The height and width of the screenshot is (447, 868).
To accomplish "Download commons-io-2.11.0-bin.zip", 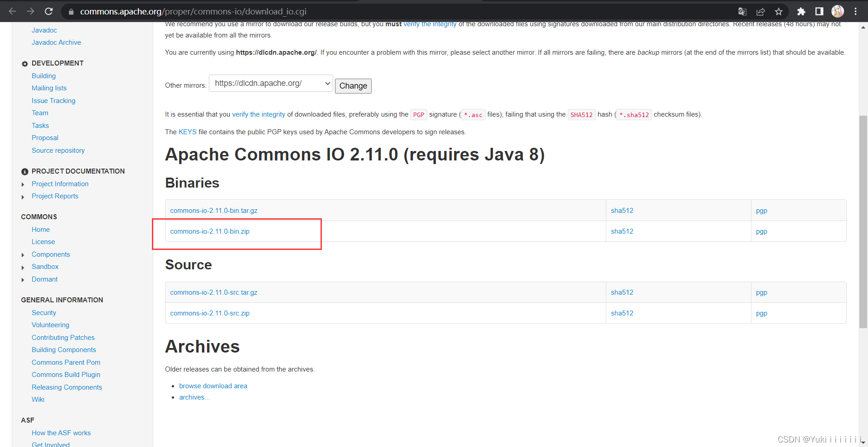I will [210, 231].
